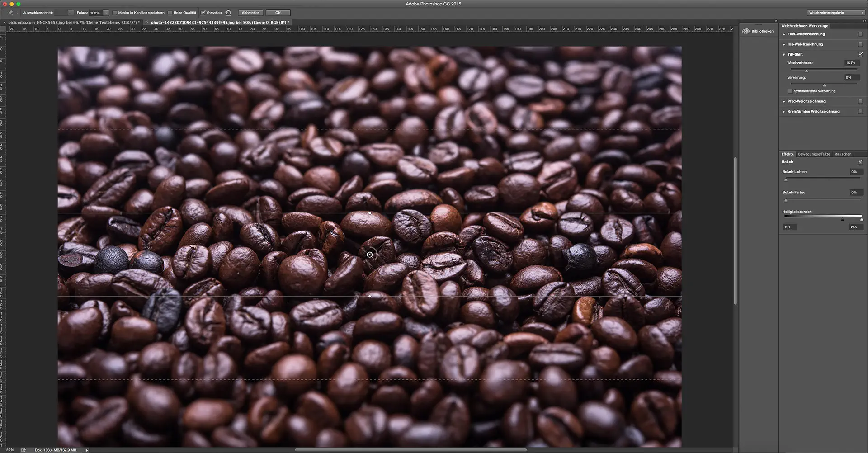The width and height of the screenshot is (868, 453).
Task: Open the Fokus percentage dropdown
Action: point(106,13)
